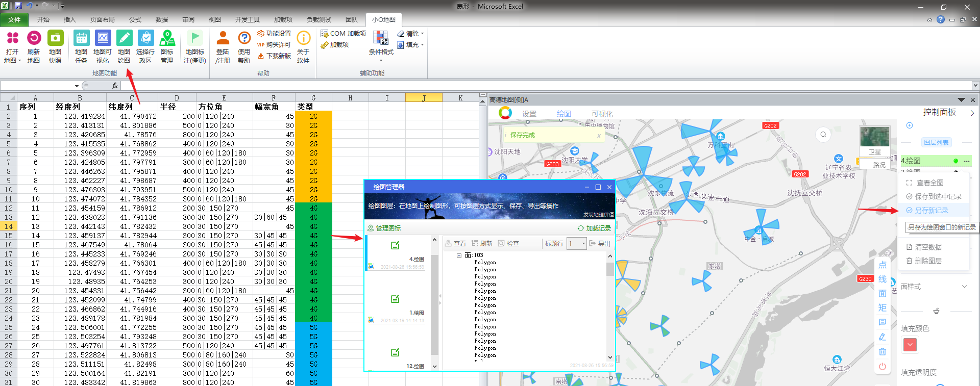Select the 矩 rectangle drawing tool
This screenshot has height=386, width=980.
click(882, 308)
